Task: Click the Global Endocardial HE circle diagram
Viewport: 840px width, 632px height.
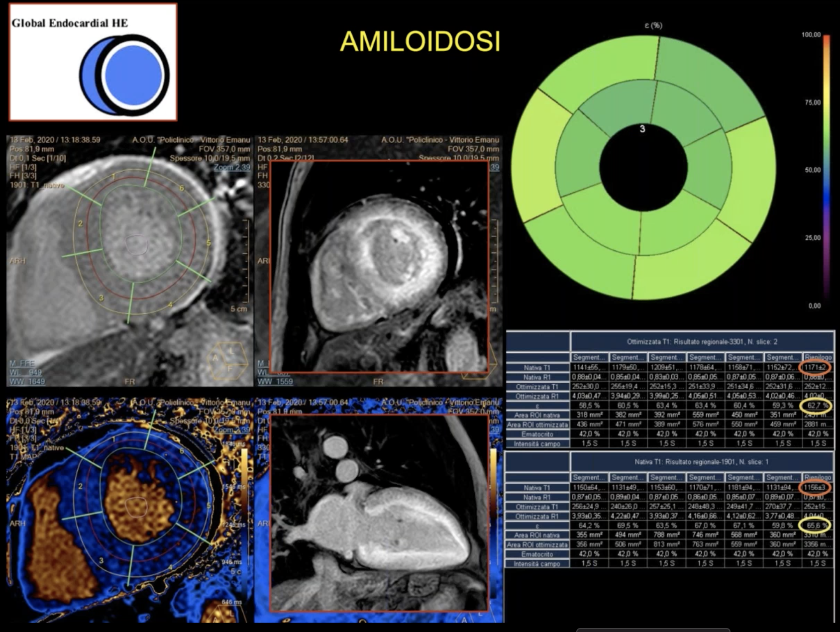Action: coord(124,75)
